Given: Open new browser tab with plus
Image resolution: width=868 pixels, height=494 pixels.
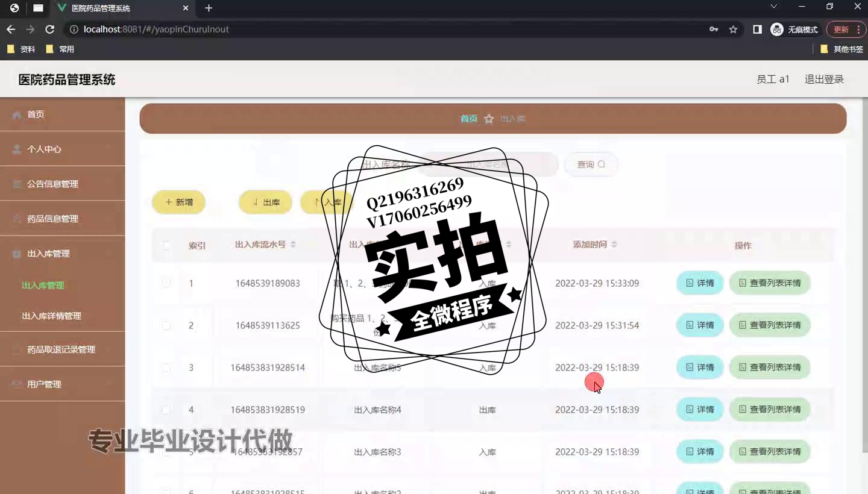Looking at the screenshot, I should coord(209,8).
